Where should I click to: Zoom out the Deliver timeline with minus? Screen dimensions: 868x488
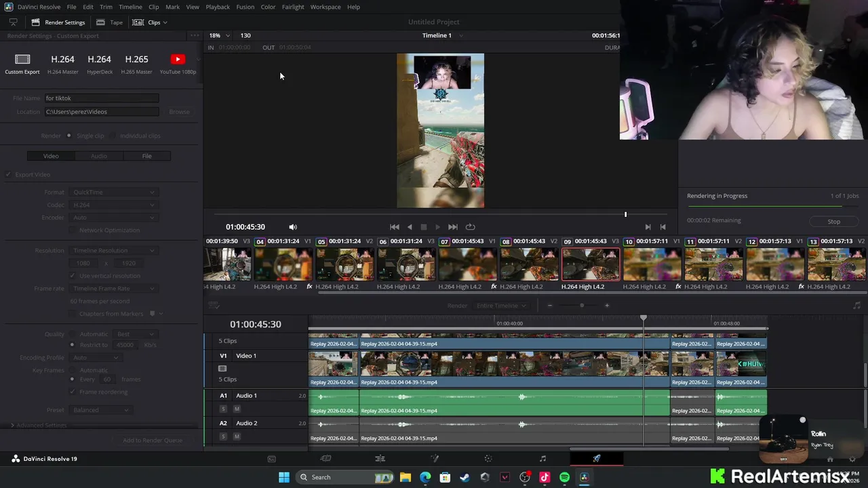click(550, 306)
